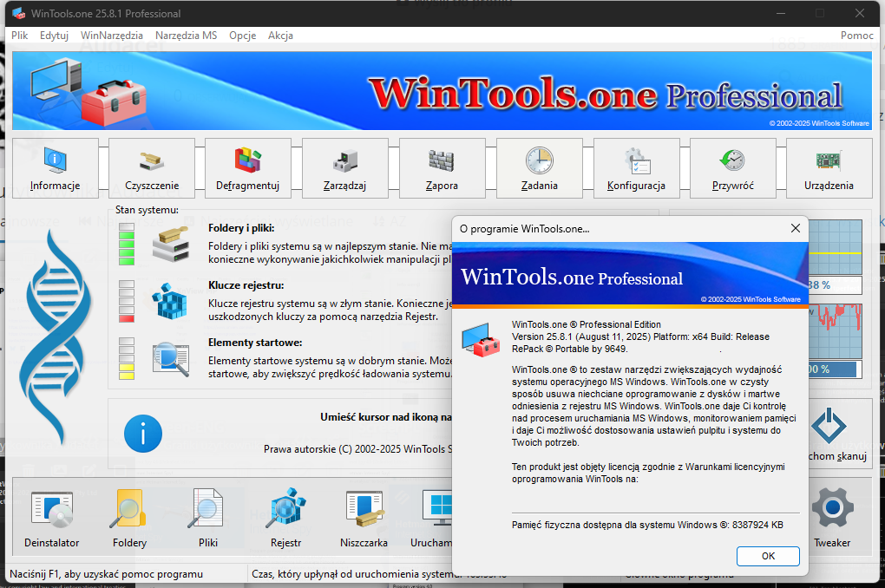
Task: Click the Klucze rejestru cubes icon
Action: click(x=169, y=301)
